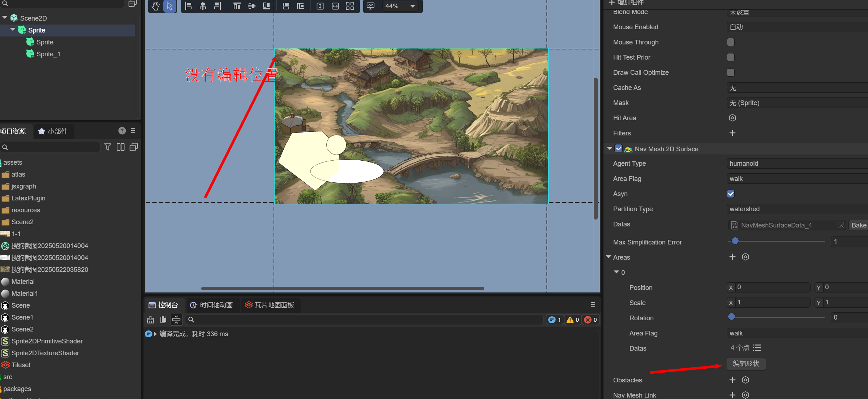Click the Bake button
The height and width of the screenshot is (399, 868).
(858, 225)
